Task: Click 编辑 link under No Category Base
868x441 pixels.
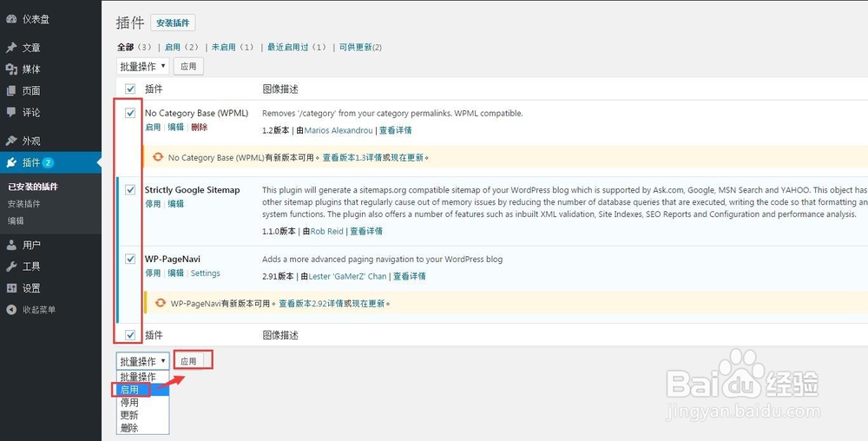Action: click(x=176, y=128)
